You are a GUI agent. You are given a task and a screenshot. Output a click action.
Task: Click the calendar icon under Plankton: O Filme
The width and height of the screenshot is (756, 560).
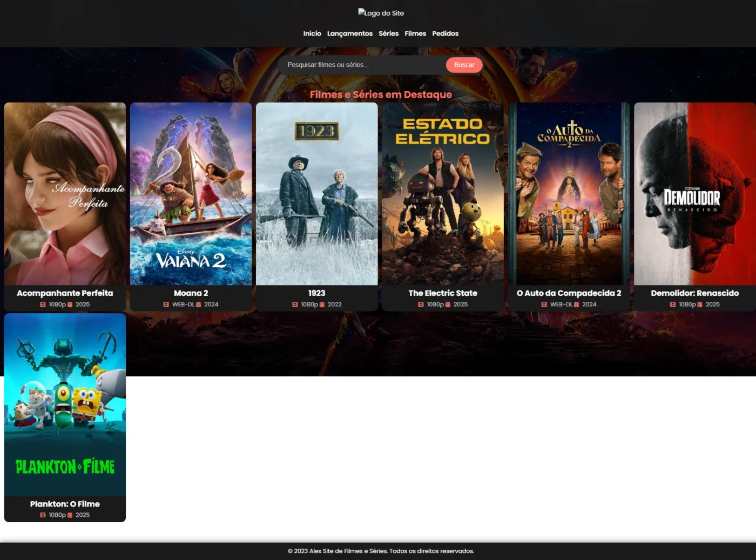click(x=70, y=515)
